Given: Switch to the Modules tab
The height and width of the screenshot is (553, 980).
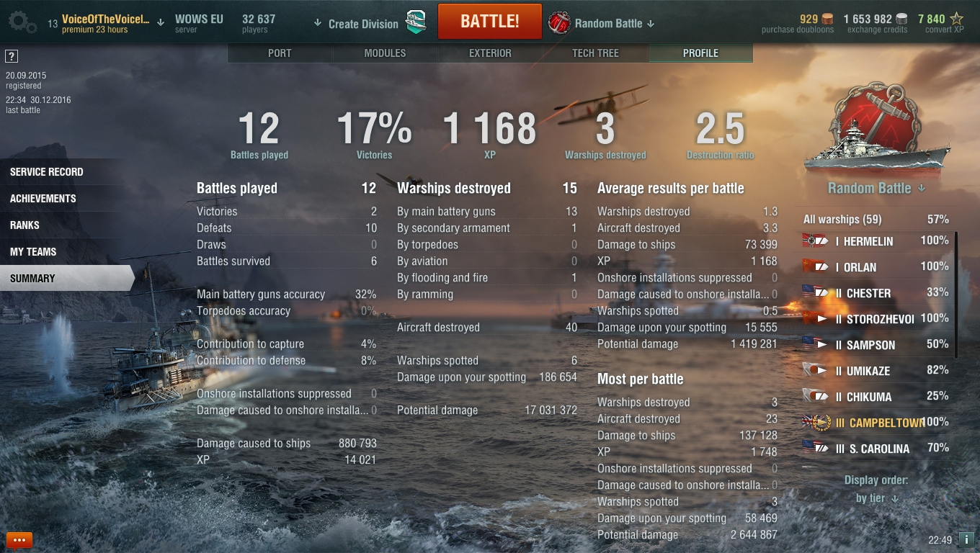Looking at the screenshot, I should pos(385,53).
